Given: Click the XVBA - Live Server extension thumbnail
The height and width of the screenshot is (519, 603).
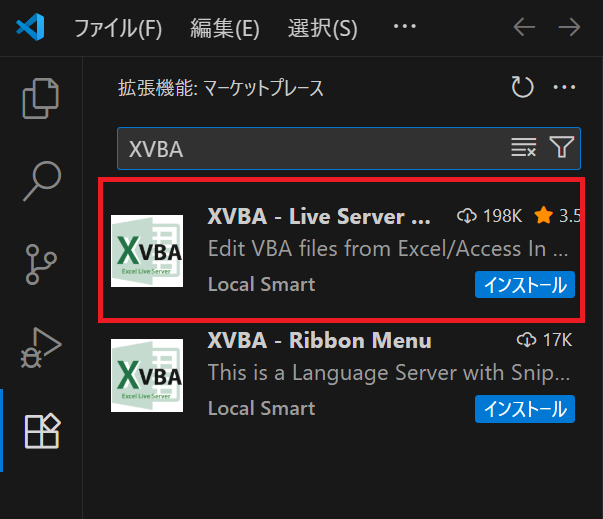Looking at the screenshot, I should 147,251.
